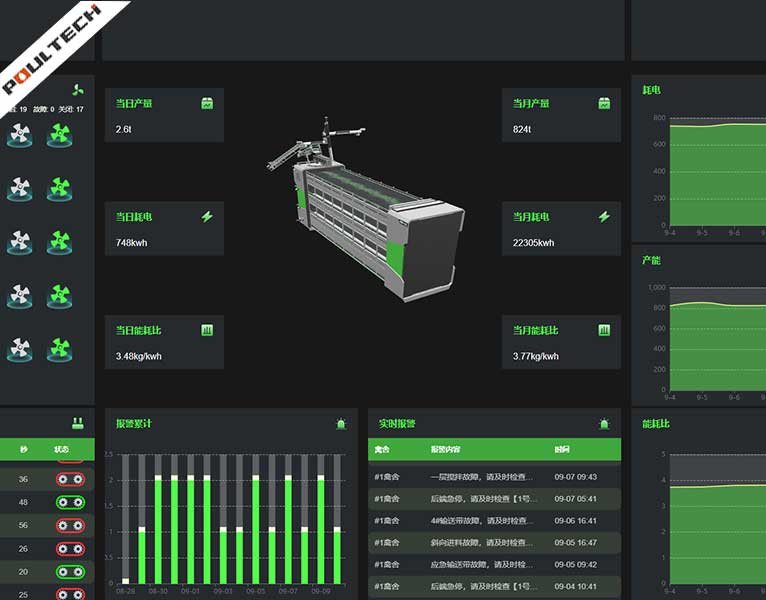Click the package icon in the 当月产量 card
The width and height of the screenshot is (766, 600).
click(604, 103)
